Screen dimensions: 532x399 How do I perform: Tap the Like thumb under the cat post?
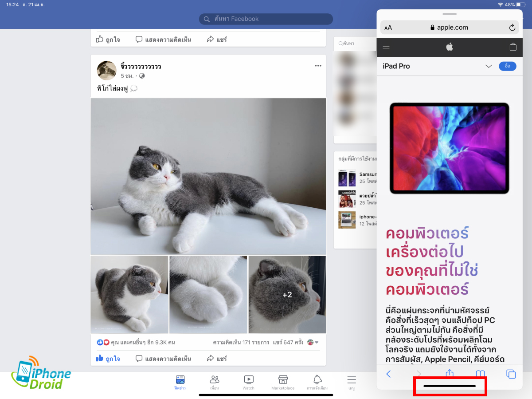pos(108,358)
